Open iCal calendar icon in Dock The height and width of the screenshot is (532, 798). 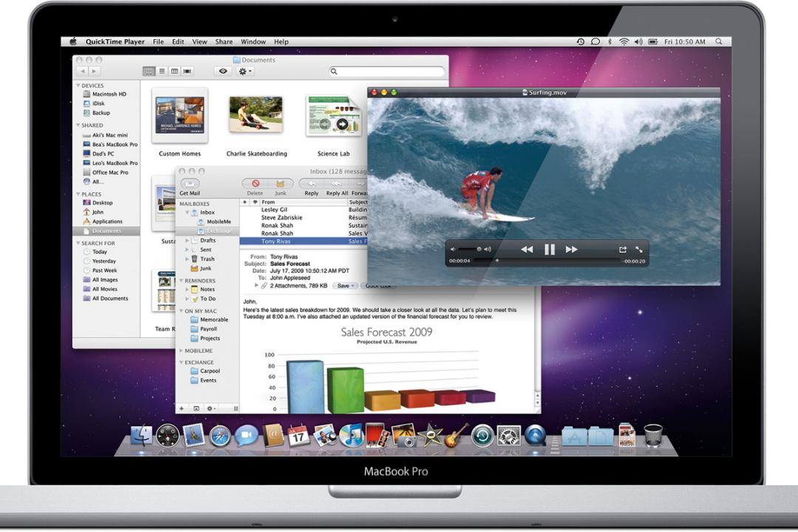tap(299, 436)
